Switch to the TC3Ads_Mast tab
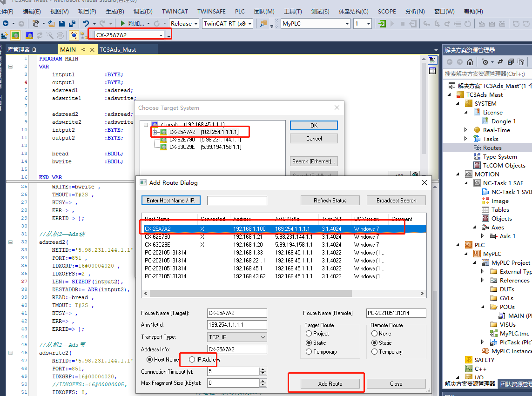 pyautogui.click(x=118, y=49)
